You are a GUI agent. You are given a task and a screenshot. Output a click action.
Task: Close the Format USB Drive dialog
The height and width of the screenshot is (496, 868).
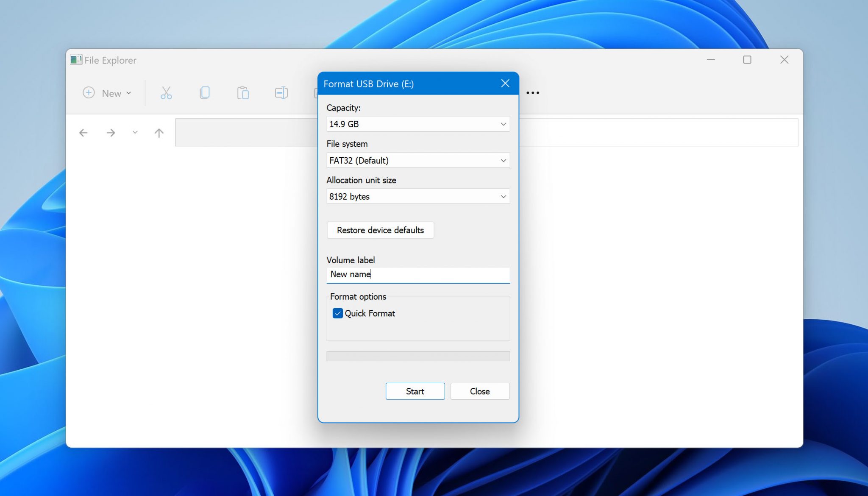[x=506, y=84]
